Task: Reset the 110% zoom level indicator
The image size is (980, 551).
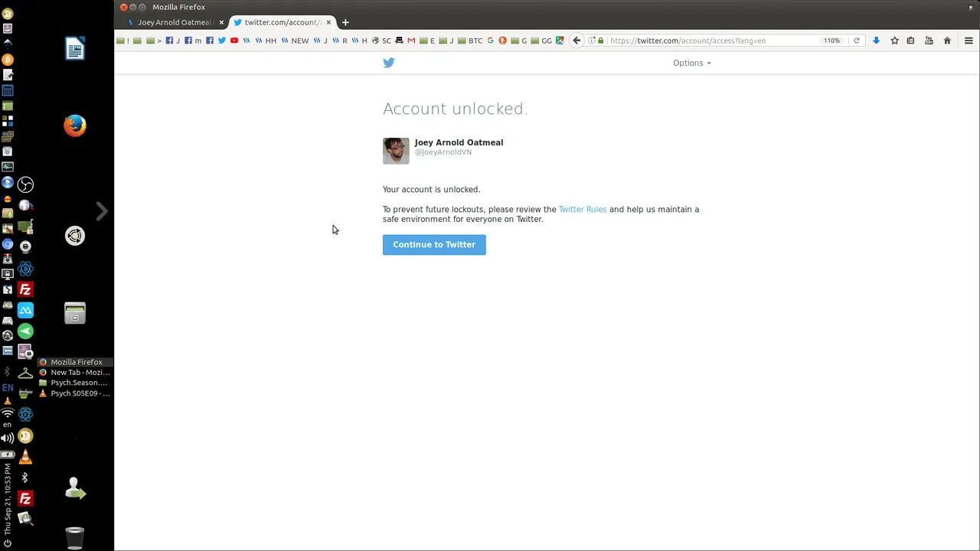Action: pos(831,41)
